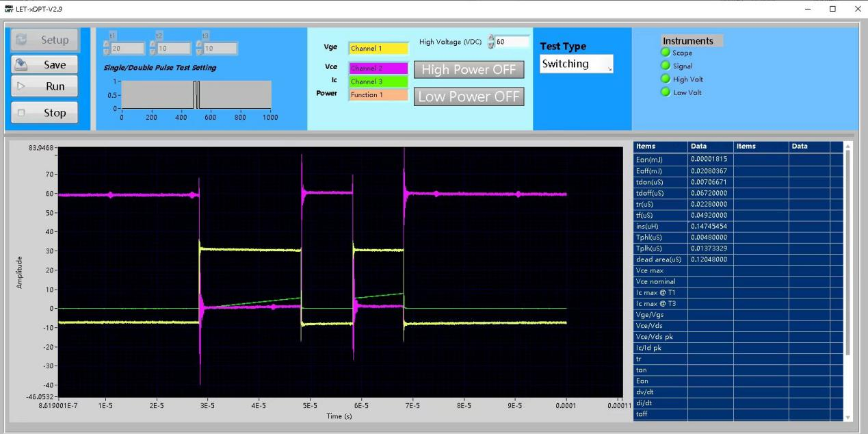This screenshot has height=434, width=868.
Task: Click the t2 stepper arrows
Action: 153,49
